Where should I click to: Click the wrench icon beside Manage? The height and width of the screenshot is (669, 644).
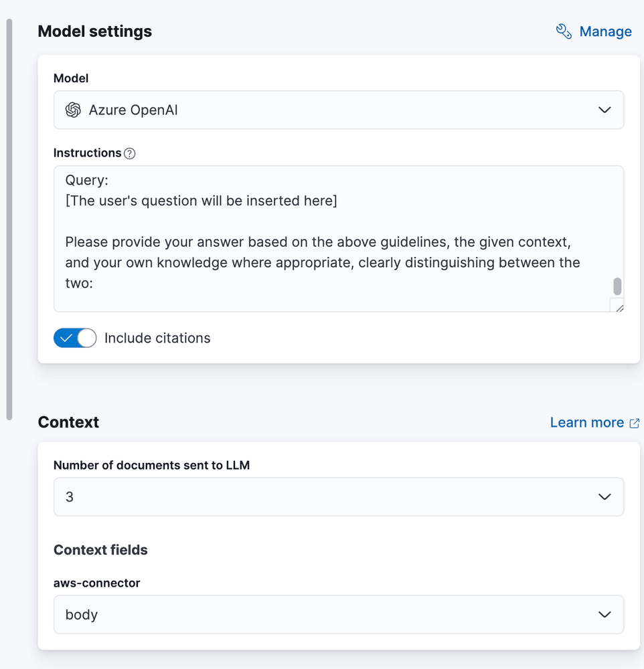564,31
